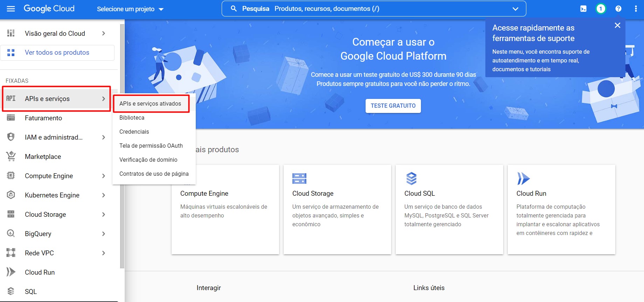
Task: Click the Ver todos os produtos grid icon
Action: click(x=11, y=53)
